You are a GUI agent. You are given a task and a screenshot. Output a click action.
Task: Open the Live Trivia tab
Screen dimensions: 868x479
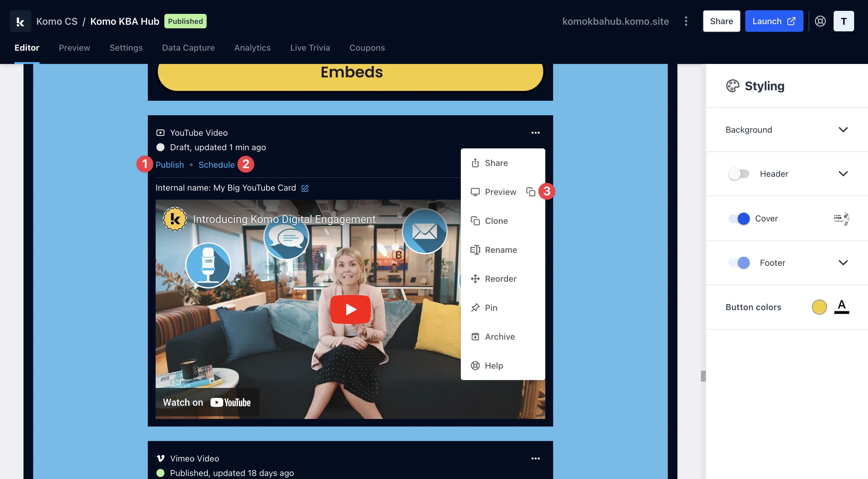coord(310,48)
